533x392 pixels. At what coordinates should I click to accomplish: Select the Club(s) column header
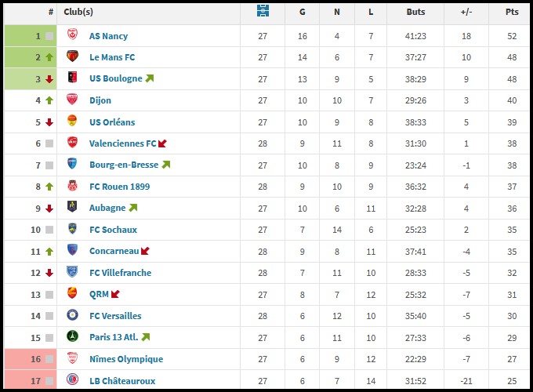click(x=78, y=12)
